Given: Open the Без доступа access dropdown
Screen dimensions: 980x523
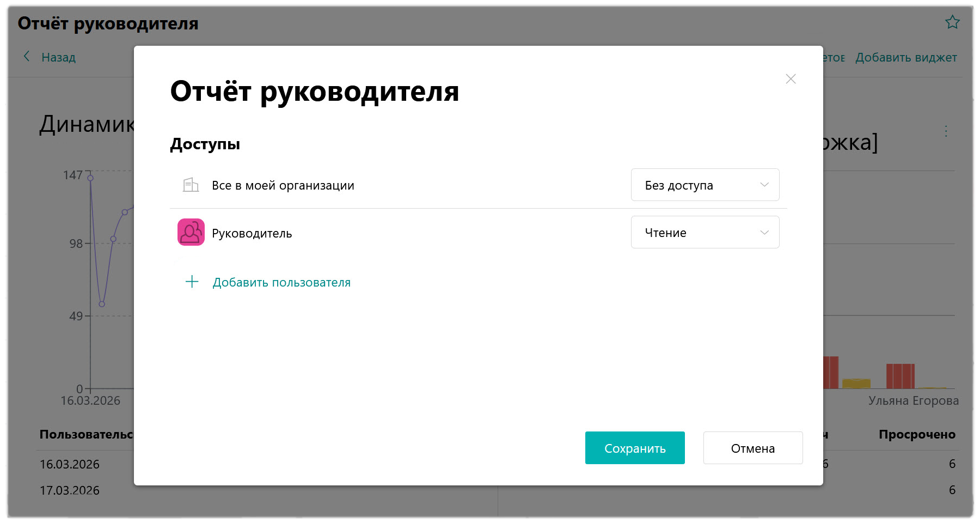Looking at the screenshot, I should 705,185.
